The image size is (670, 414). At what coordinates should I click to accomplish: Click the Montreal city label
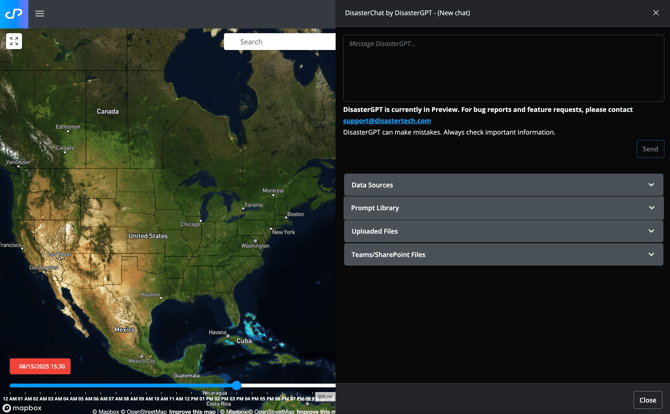coord(273,191)
